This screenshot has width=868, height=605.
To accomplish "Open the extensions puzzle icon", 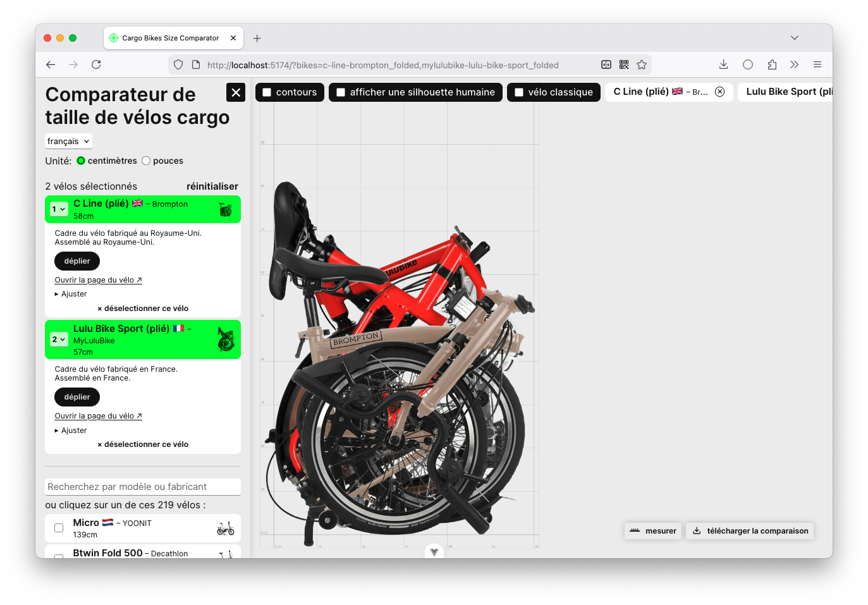I will [772, 64].
